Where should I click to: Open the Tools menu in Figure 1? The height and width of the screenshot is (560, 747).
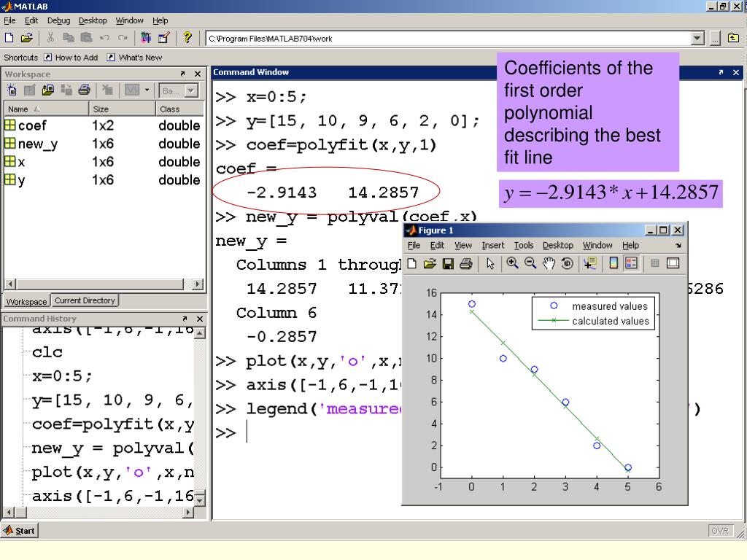524,245
